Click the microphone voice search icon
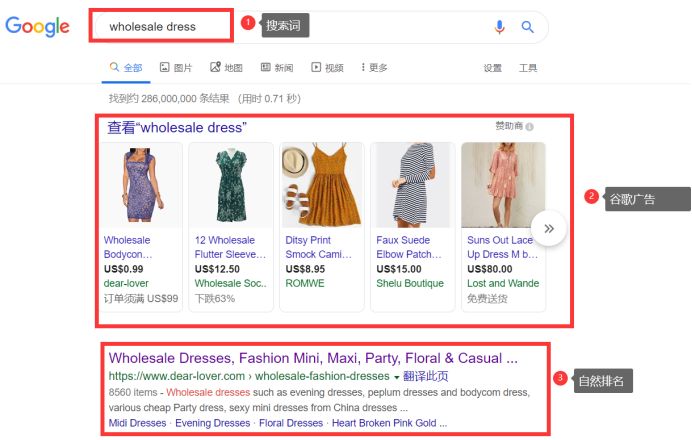 click(499, 27)
